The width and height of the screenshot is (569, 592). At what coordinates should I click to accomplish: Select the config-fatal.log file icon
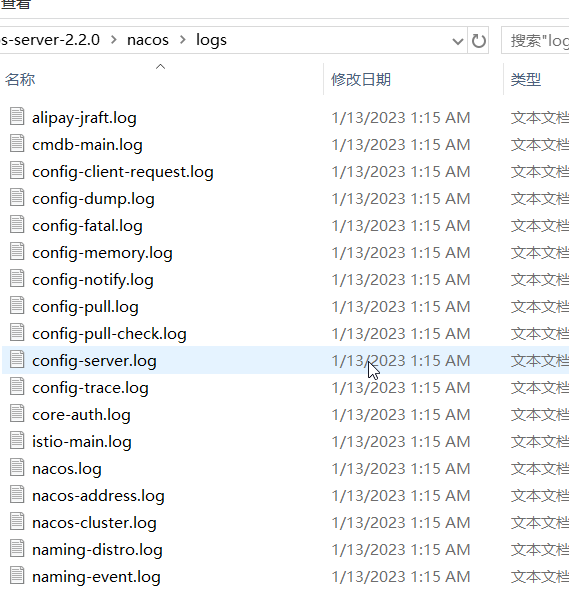(x=17, y=224)
